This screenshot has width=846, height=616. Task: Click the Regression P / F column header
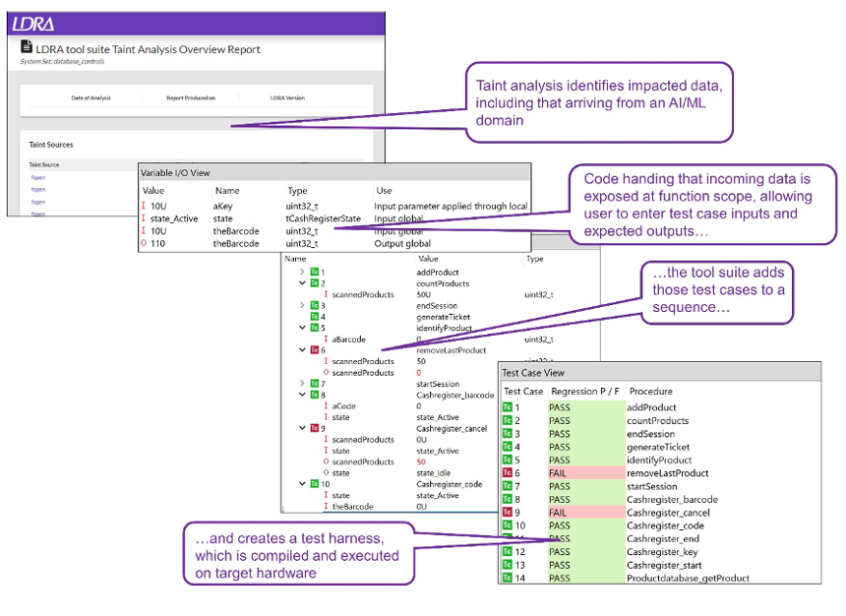pos(586,391)
